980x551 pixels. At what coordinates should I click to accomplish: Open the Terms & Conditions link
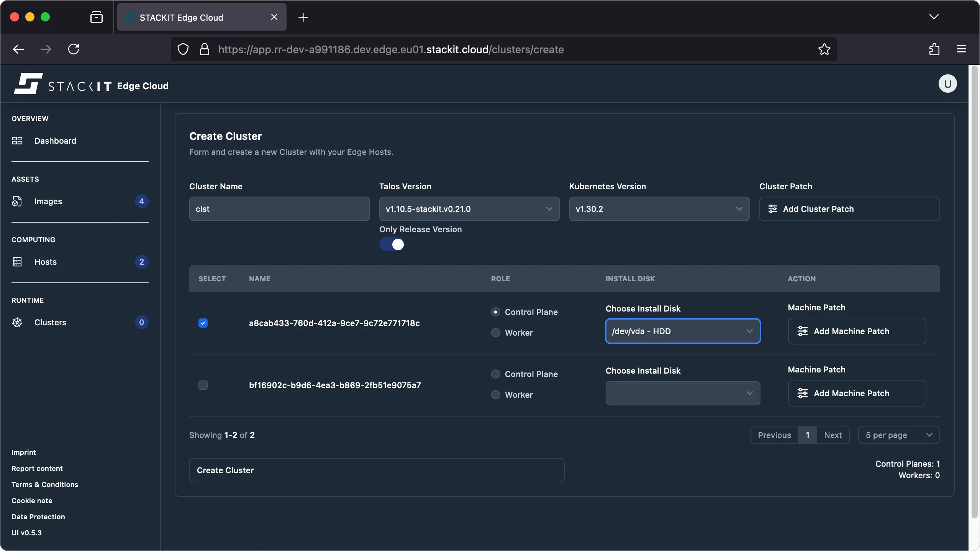point(44,484)
